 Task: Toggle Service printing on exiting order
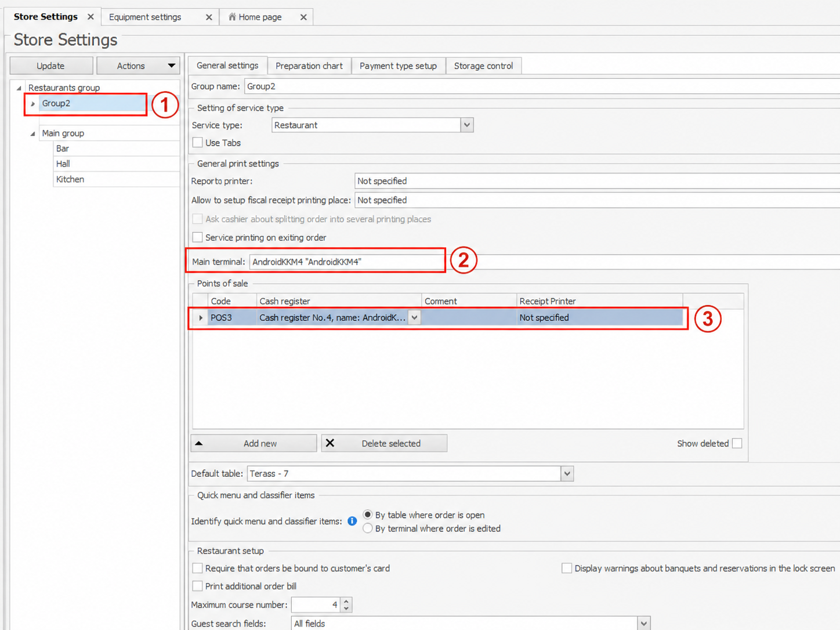click(198, 237)
